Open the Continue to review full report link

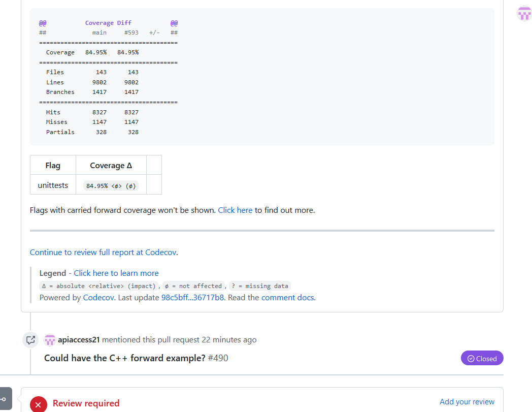(x=103, y=252)
